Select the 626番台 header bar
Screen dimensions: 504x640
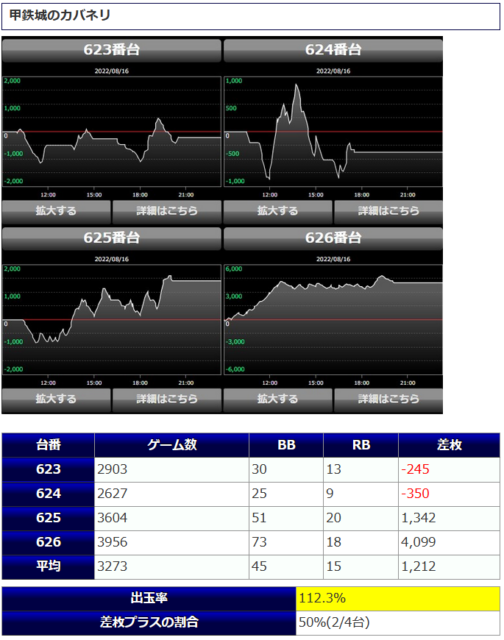coord(333,238)
